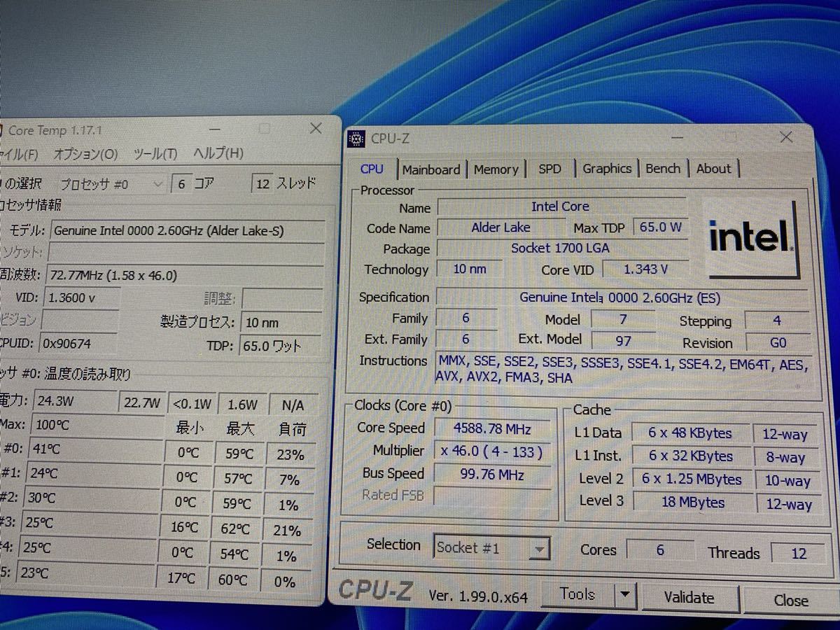Click the Max TDP value 65.0 W
Viewport: 840px width, 630px height.
coord(659,227)
